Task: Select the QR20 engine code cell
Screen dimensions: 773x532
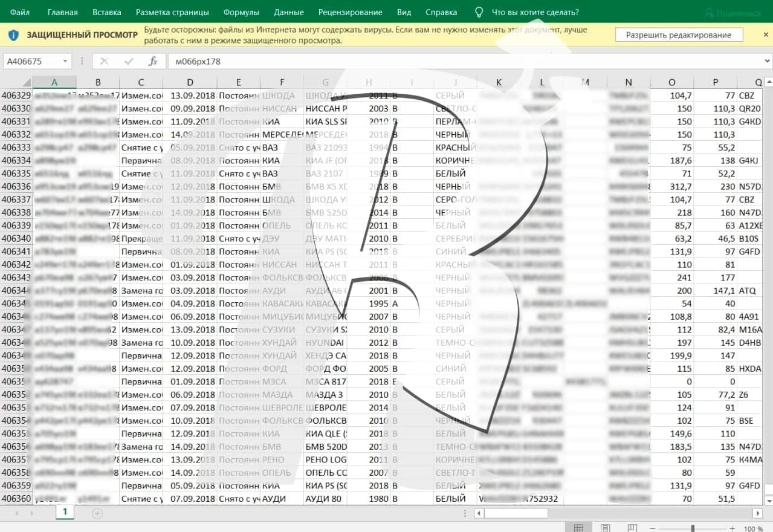Action: pos(750,109)
